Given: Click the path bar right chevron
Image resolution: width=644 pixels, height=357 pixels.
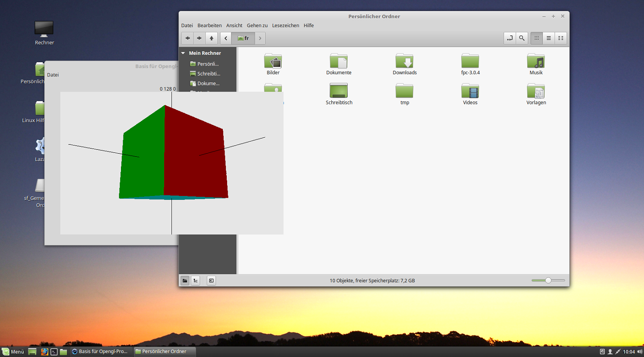Looking at the screenshot, I should tap(260, 38).
